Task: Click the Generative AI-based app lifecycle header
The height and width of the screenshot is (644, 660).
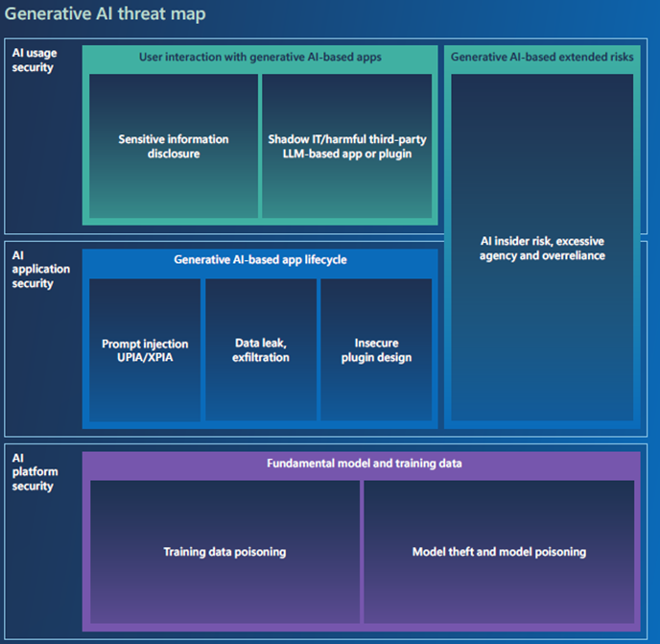Action: coord(260,260)
